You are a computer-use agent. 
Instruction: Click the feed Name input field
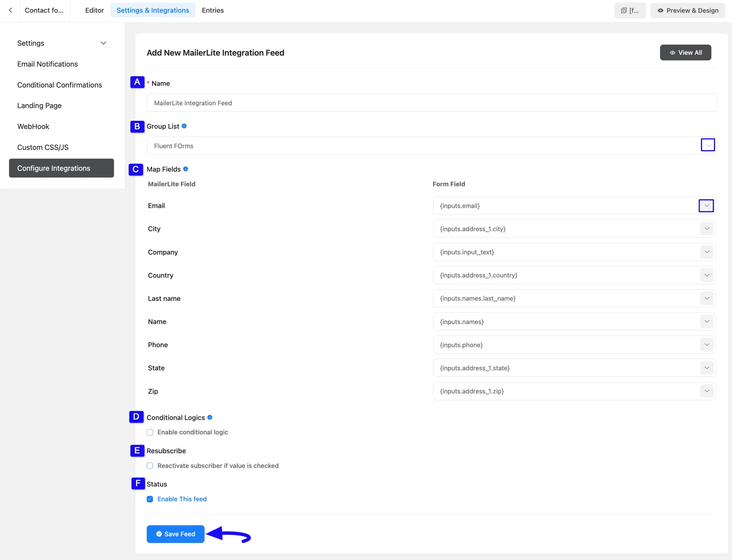[x=431, y=103]
